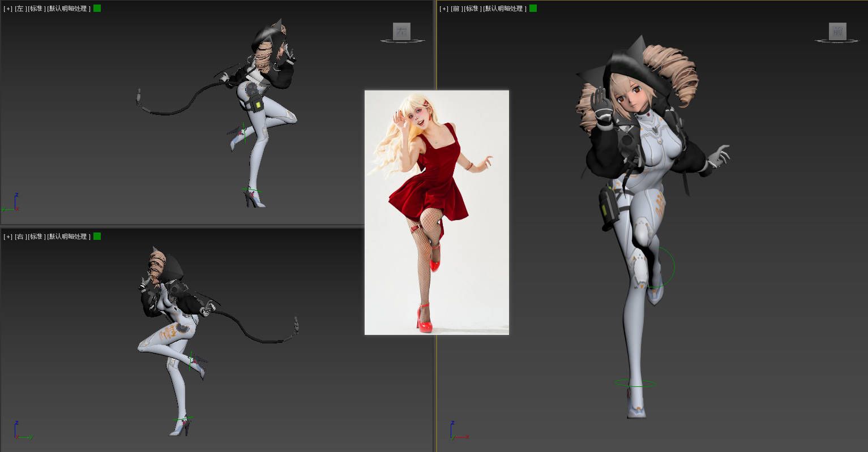Viewport: 868px width, 452px height.
Task: Click the ViewCube face in the Front viewport
Action: pyautogui.click(x=837, y=31)
